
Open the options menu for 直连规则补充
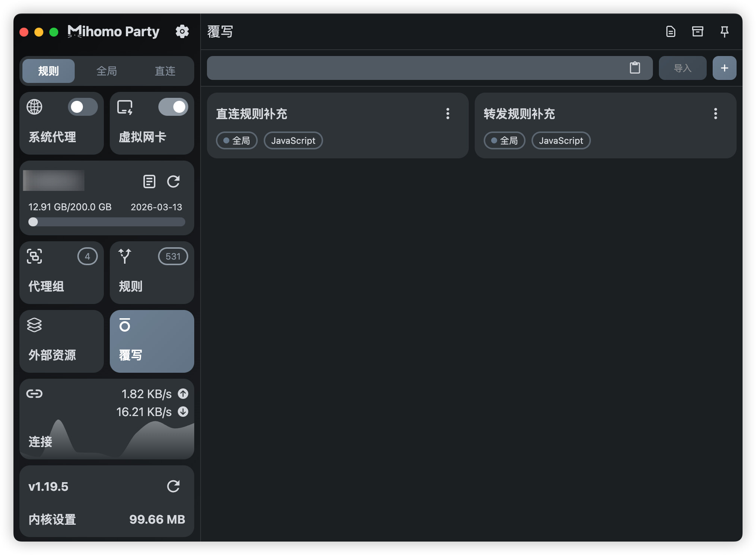(x=447, y=114)
